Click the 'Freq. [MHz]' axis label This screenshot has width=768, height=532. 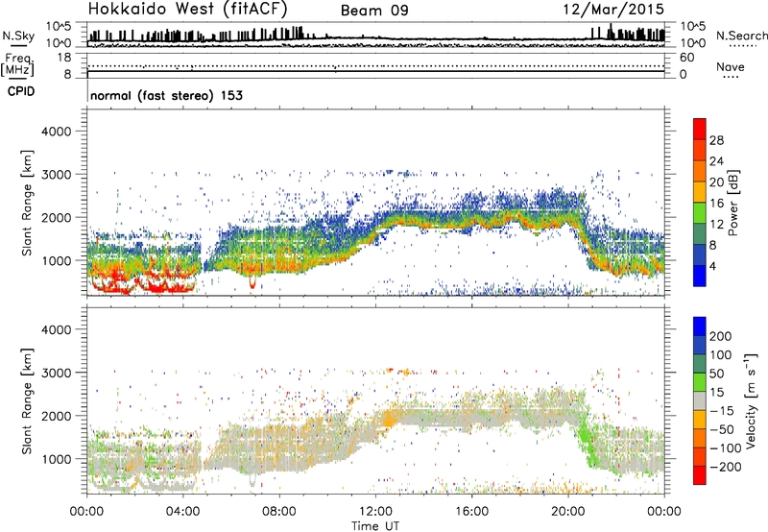[x=18, y=64]
